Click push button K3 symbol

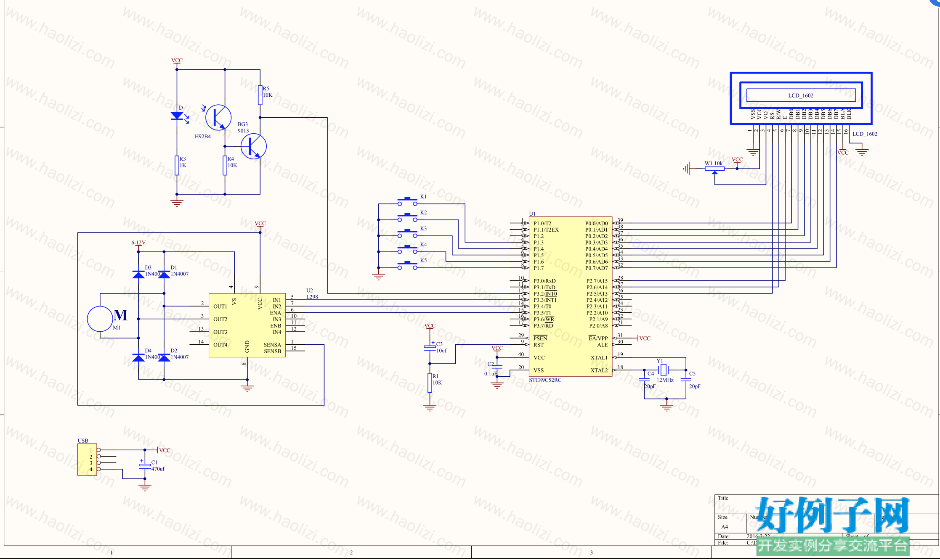pos(407,233)
